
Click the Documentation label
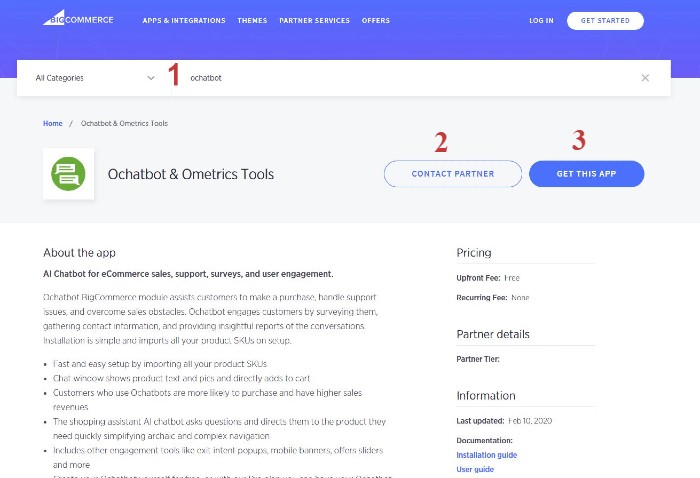[484, 440]
